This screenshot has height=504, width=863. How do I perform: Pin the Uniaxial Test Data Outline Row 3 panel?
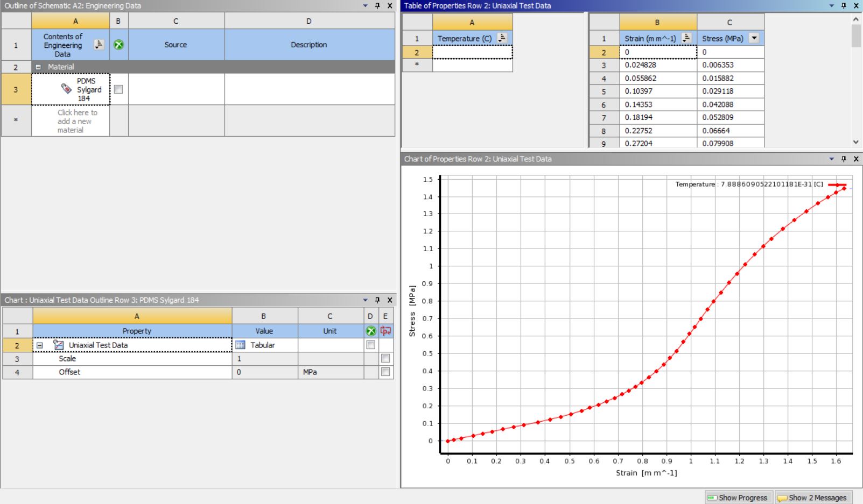point(377,300)
